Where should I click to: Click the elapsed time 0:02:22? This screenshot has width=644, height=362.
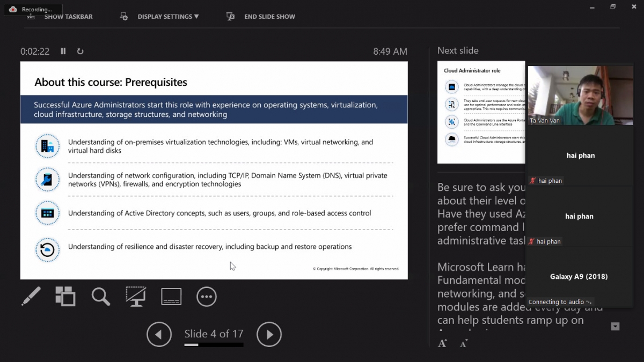[x=35, y=51]
